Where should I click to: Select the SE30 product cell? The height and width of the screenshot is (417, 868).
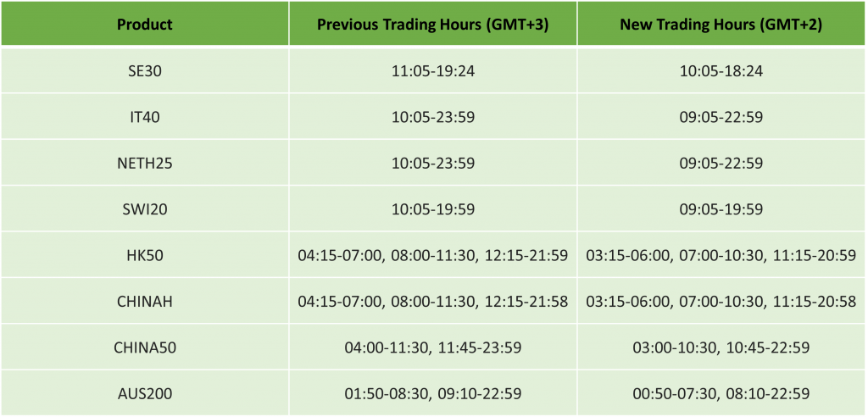(144, 71)
